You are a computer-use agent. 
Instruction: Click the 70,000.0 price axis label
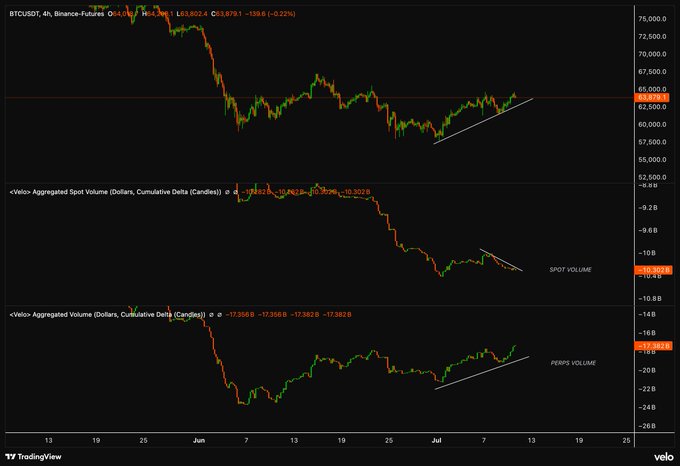652,54
